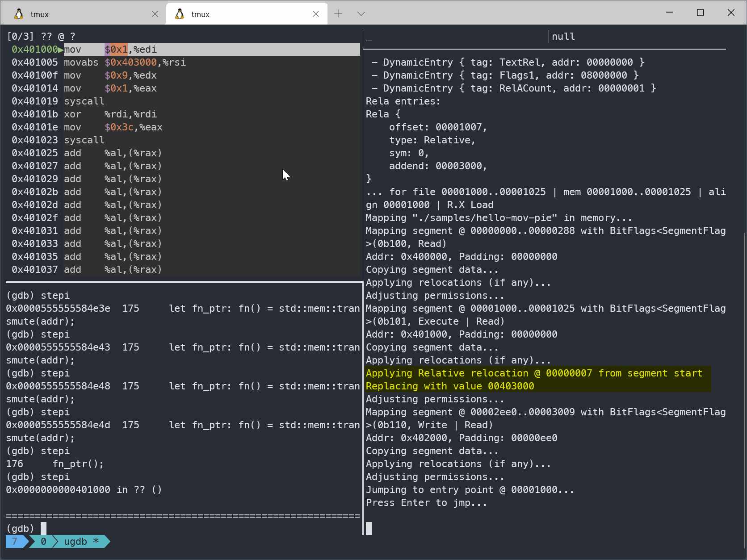
Task: Close the first tmux tab
Action: tap(155, 14)
